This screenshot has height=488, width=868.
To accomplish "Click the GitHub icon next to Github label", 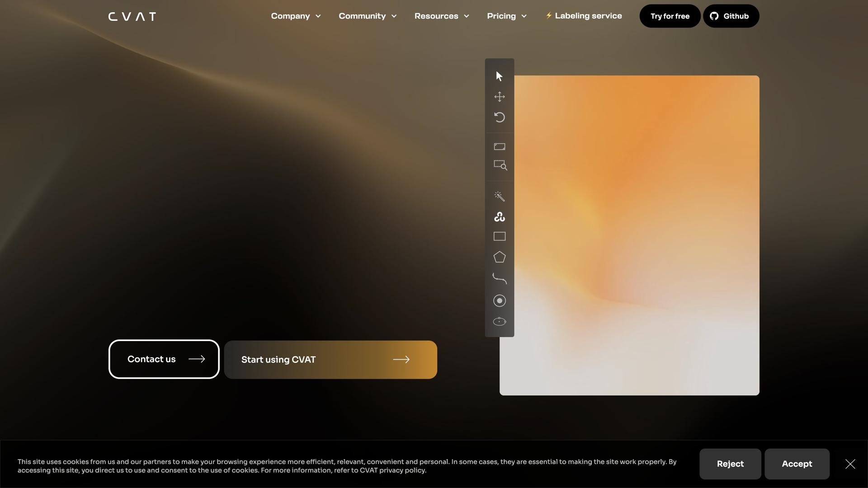I will tap(713, 16).
